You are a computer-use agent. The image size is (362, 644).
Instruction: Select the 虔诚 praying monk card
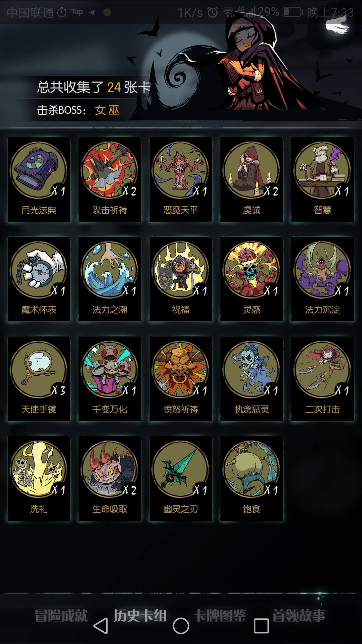251,179
